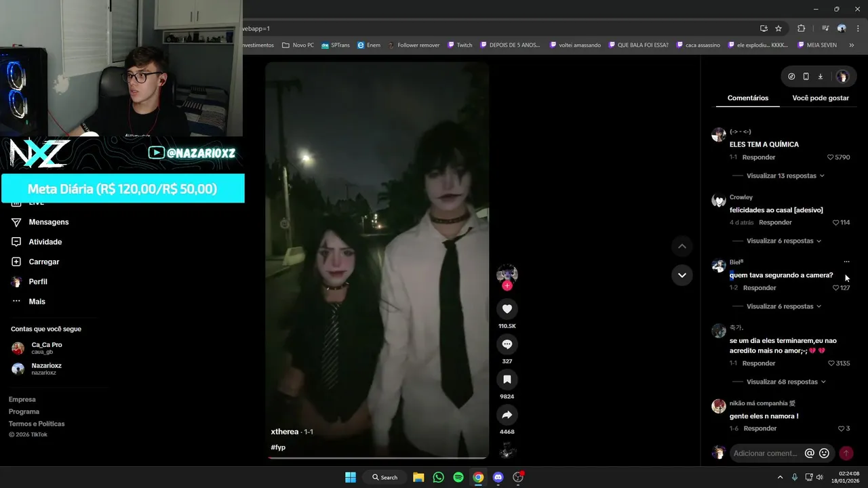868x488 pixels.
Task: Open the Programa footer link
Action: (x=24, y=411)
